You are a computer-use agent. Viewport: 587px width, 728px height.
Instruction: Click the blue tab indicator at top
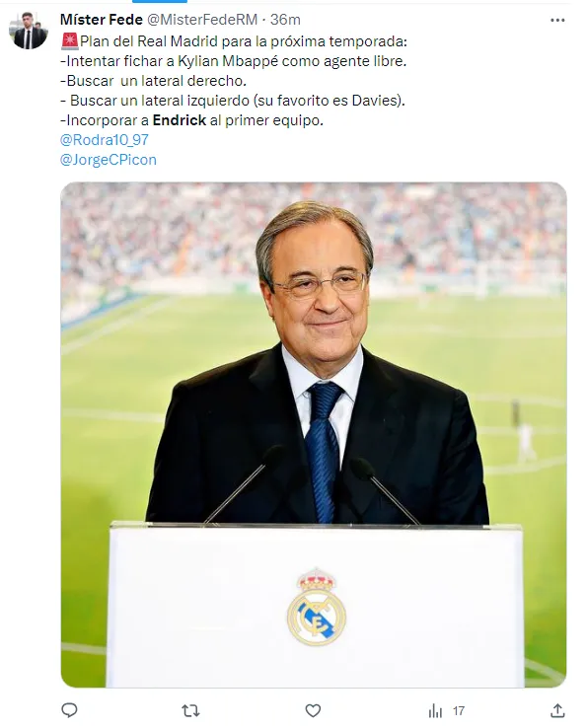tap(160, 1)
